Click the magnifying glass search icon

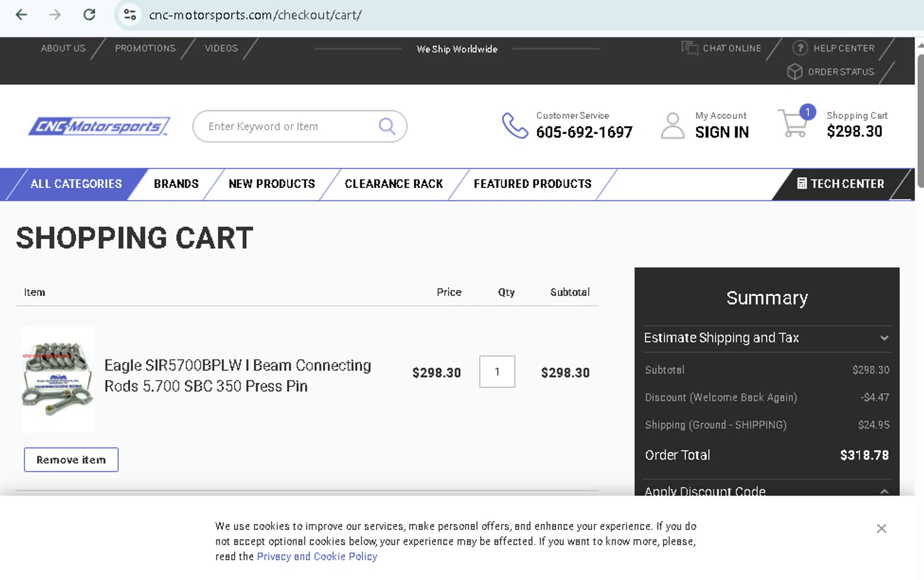point(387,126)
